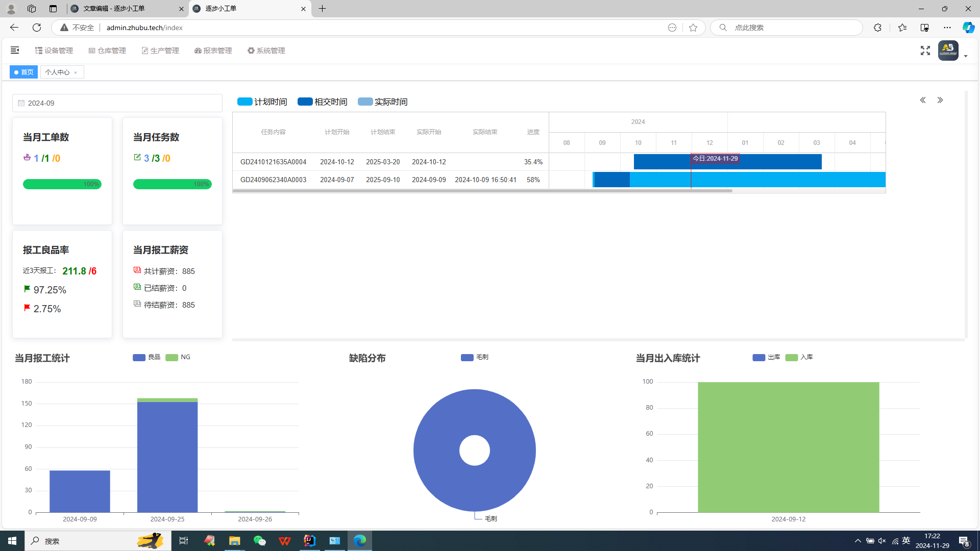Image resolution: width=980 pixels, height=551 pixels.
Task: Open Edge Copilot sidebar icon
Action: click(968, 28)
